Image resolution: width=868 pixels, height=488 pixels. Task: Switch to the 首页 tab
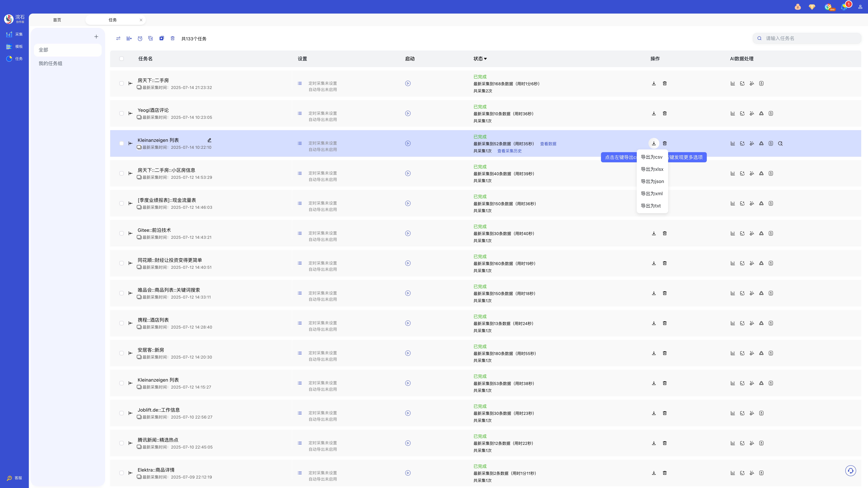click(57, 20)
